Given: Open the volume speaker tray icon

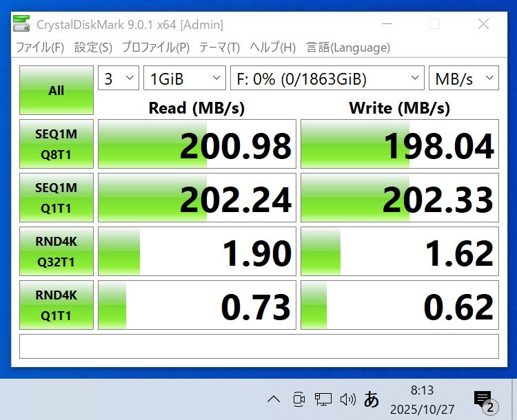Looking at the screenshot, I should tap(348, 399).
